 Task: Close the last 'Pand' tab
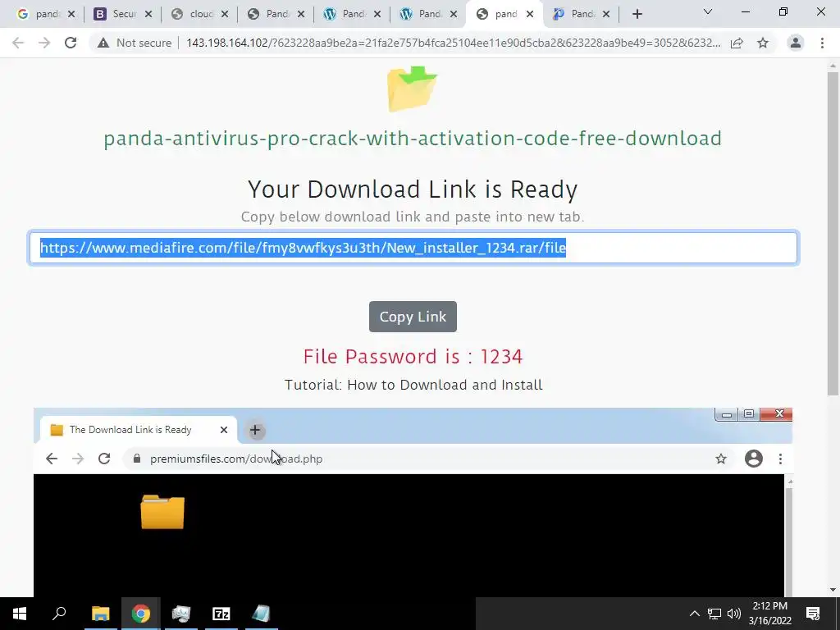[606, 15]
